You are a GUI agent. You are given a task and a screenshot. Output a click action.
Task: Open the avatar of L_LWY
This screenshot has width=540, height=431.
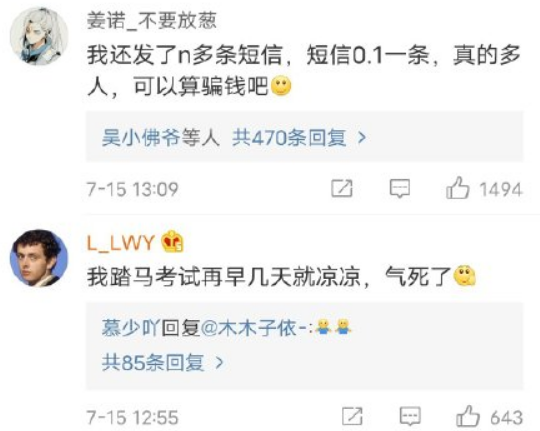(x=39, y=258)
